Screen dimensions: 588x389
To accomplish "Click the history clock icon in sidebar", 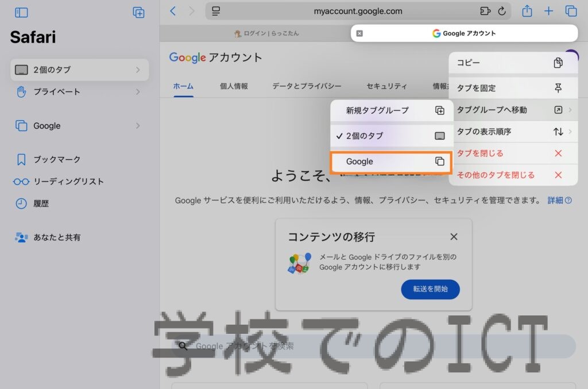I will (21, 203).
